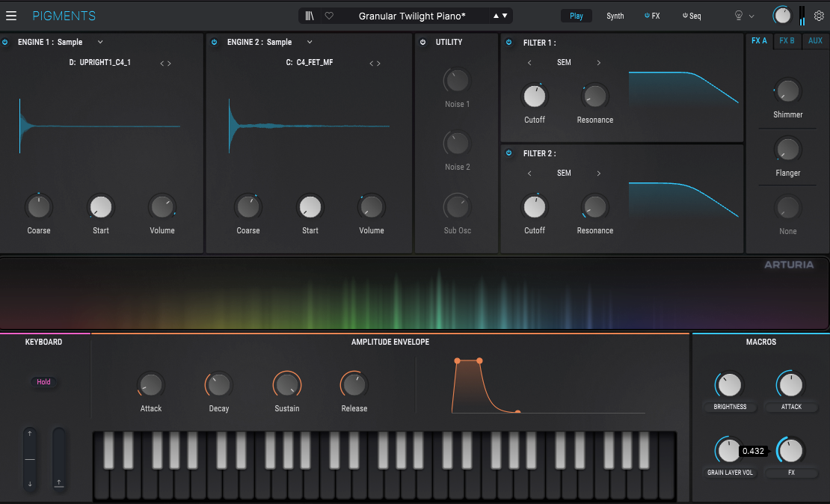
Task: Open the hamburger main menu
Action: pyautogui.click(x=11, y=16)
